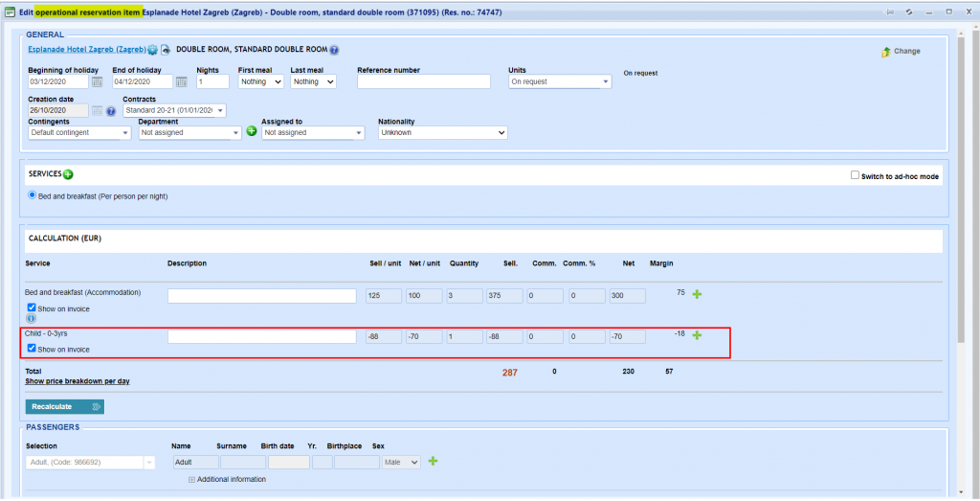
Task: Click the Reference number input field
Action: tap(423, 82)
